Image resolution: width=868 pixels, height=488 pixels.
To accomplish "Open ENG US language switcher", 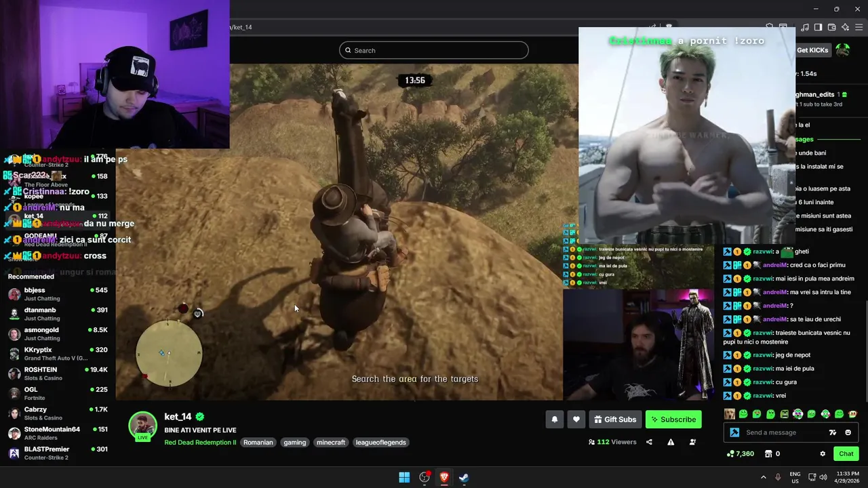I will click(x=795, y=477).
